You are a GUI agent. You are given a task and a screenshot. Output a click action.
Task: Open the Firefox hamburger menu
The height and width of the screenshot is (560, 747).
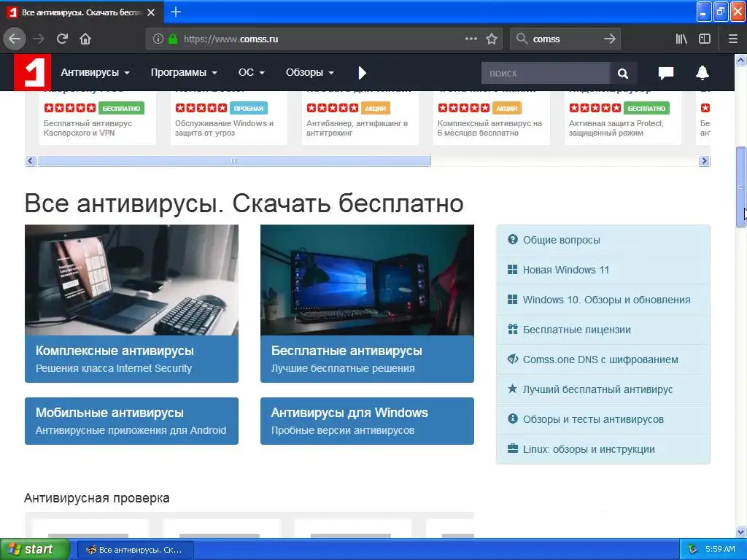[x=733, y=39]
